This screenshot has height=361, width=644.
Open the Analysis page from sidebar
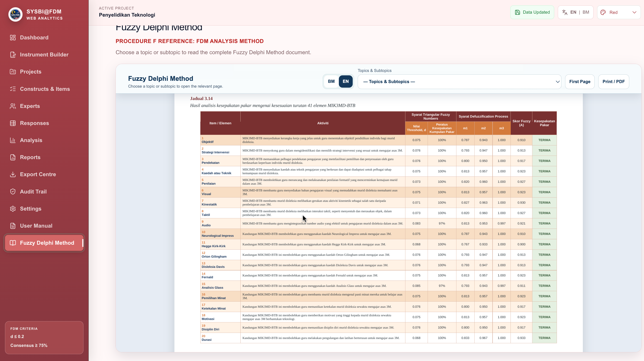pyautogui.click(x=44, y=140)
